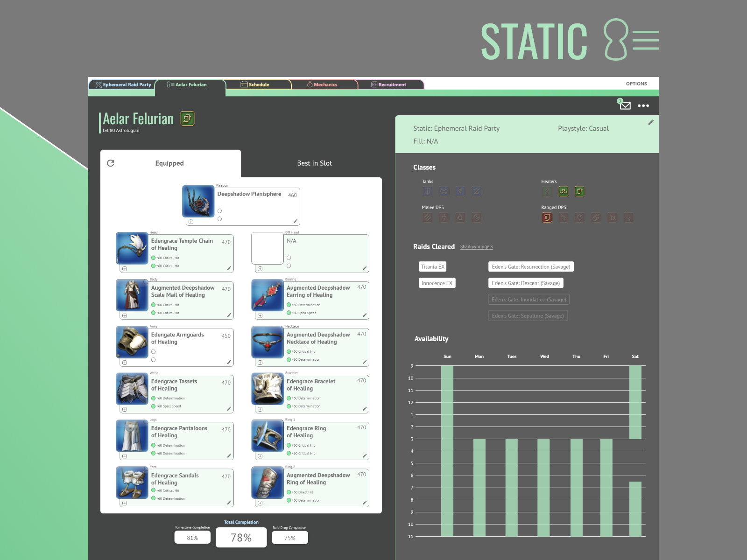Select the Dragoon melee class icon
The height and width of the screenshot is (560, 747).
tap(444, 217)
